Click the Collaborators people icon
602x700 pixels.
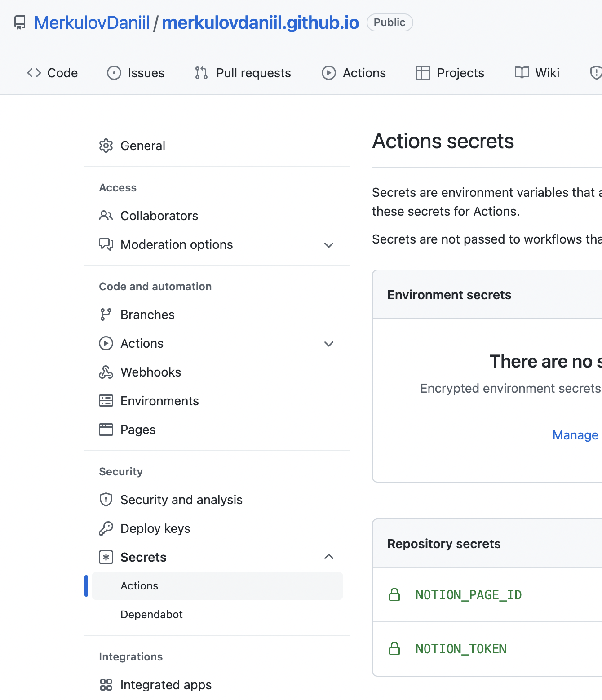click(106, 216)
